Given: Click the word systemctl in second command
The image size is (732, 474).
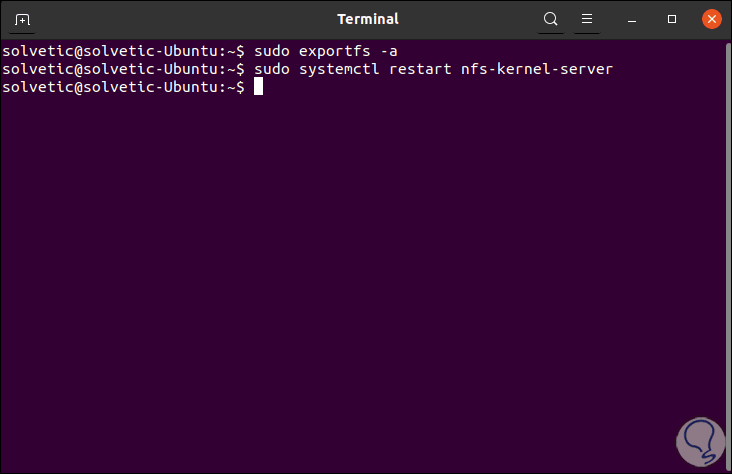Looking at the screenshot, I should click(340, 69).
